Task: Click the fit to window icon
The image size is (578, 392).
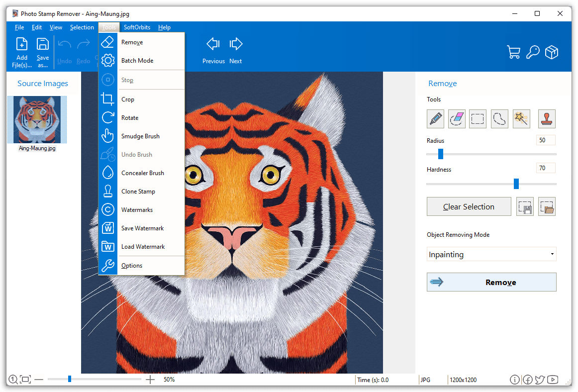Action: pos(25,379)
